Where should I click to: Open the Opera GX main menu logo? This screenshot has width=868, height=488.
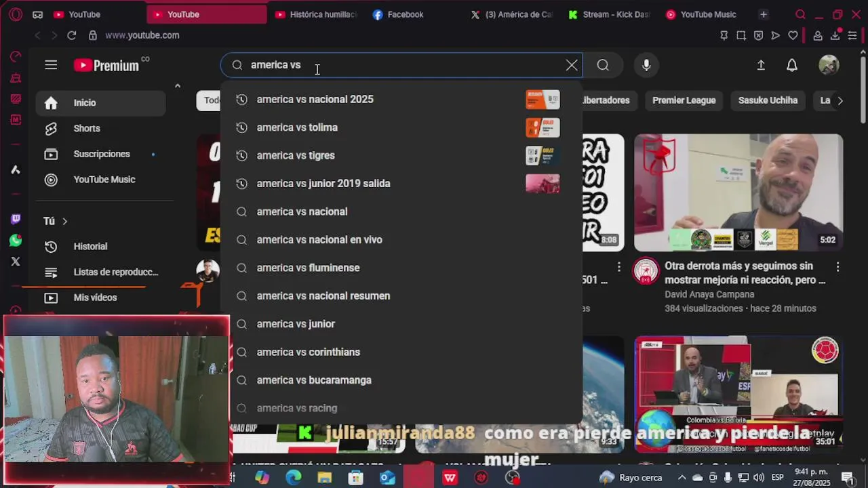coord(16,14)
